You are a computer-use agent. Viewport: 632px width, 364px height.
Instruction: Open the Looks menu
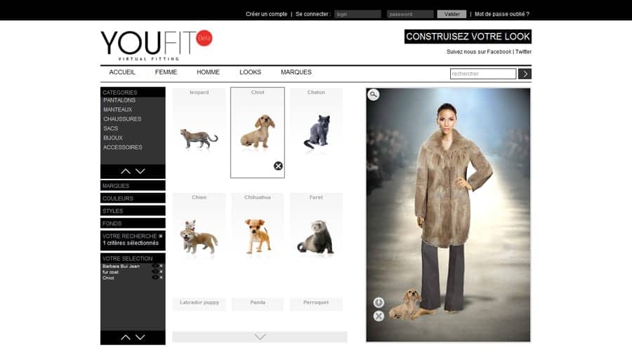pos(250,72)
